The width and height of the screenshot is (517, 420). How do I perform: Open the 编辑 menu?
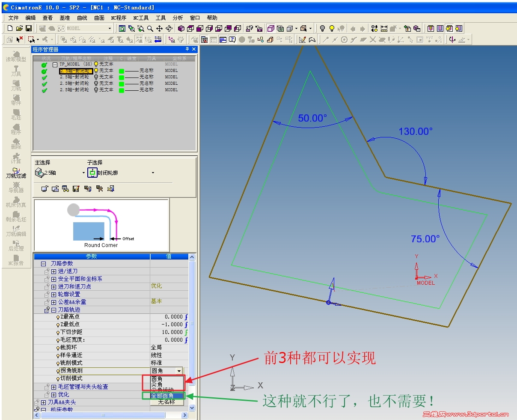pos(31,18)
